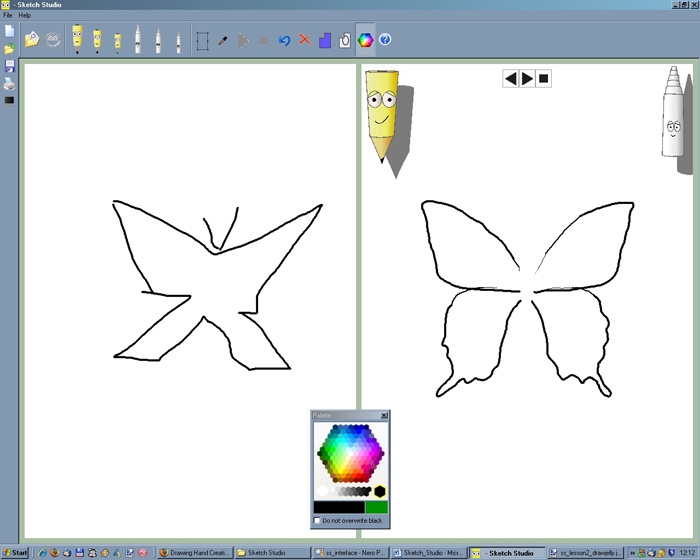Enable Do not overwrite black checkbox

[318, 521]
